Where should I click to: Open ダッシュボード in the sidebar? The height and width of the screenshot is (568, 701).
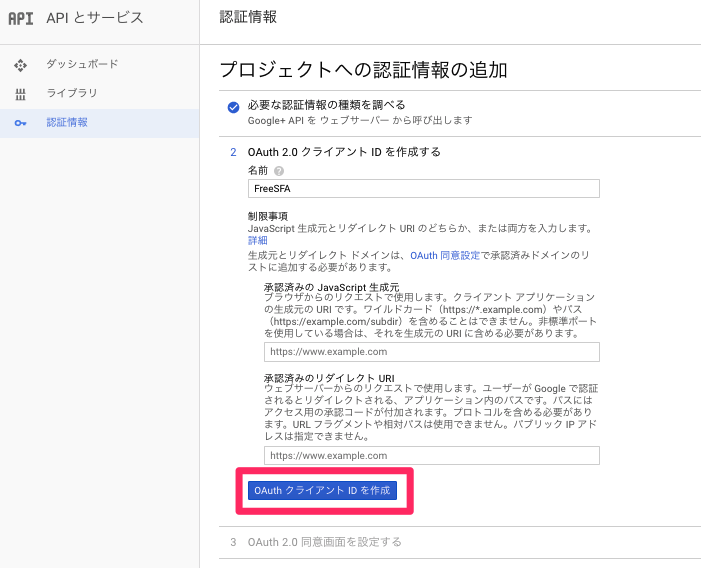point(82,64)
